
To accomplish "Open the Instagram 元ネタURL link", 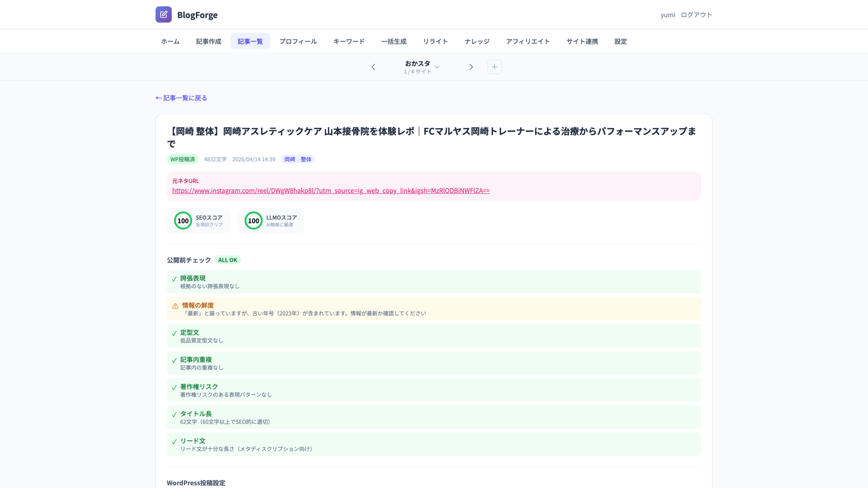I will (331, 190).
